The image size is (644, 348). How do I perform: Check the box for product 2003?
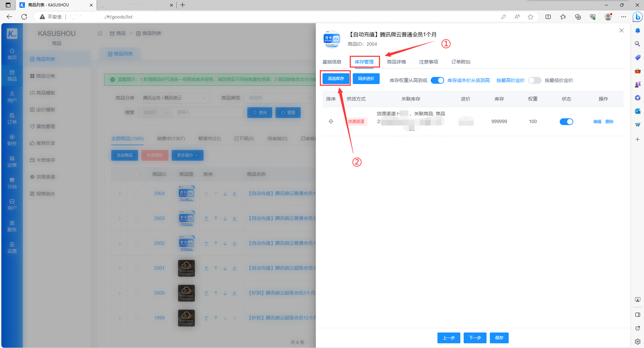pyautogui.click(x=137, y=219)
